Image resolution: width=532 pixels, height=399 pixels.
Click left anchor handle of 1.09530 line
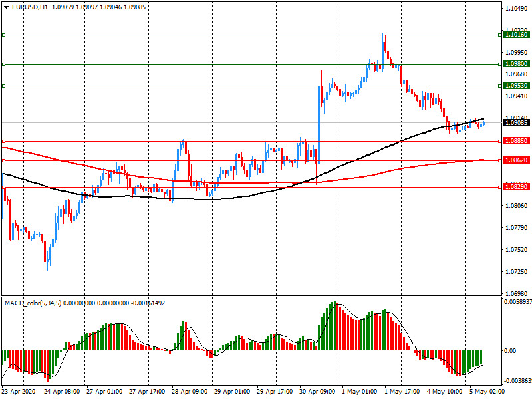point(4,86)
